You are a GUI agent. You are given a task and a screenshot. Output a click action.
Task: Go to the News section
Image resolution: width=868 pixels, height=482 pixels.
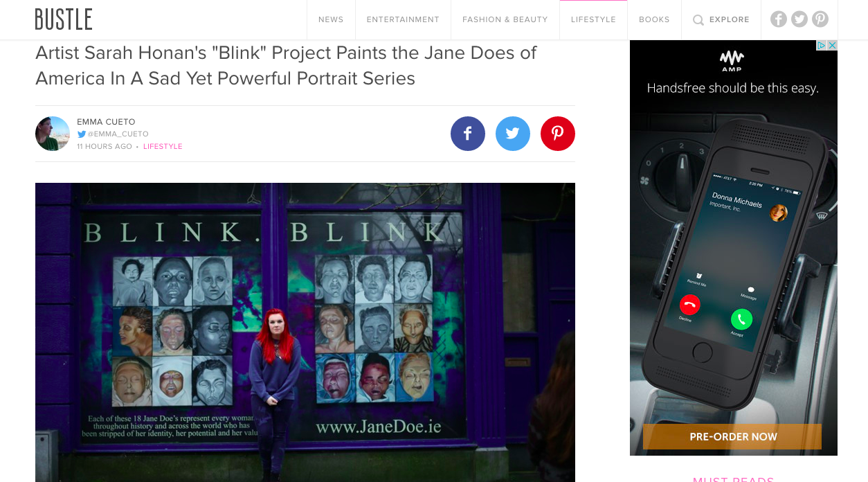point(331,19)
